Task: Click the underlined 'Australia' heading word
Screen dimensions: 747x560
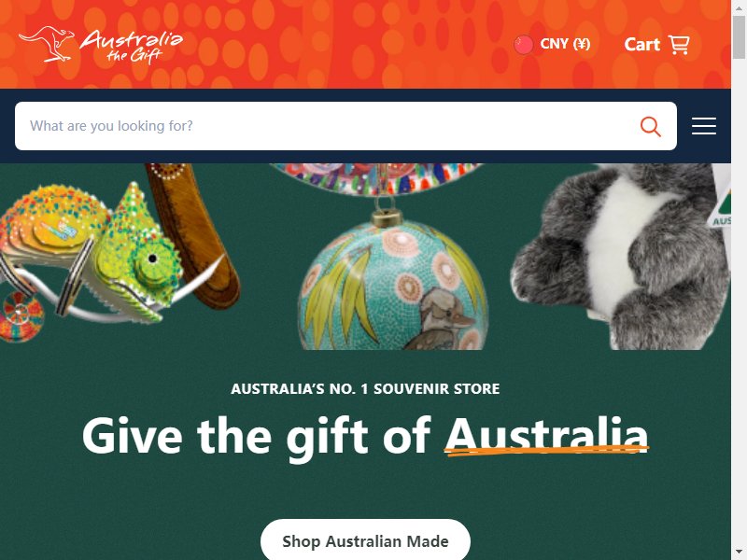Action: pos(546,435)
